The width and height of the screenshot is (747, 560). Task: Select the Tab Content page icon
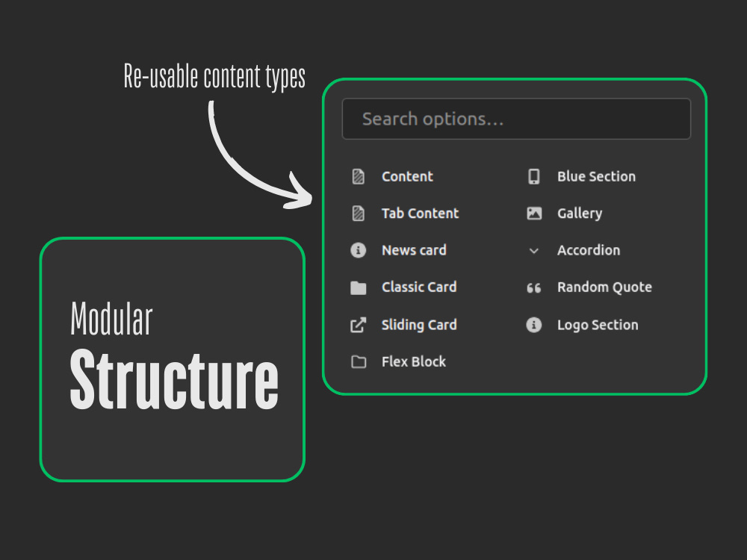pos(358,214)
